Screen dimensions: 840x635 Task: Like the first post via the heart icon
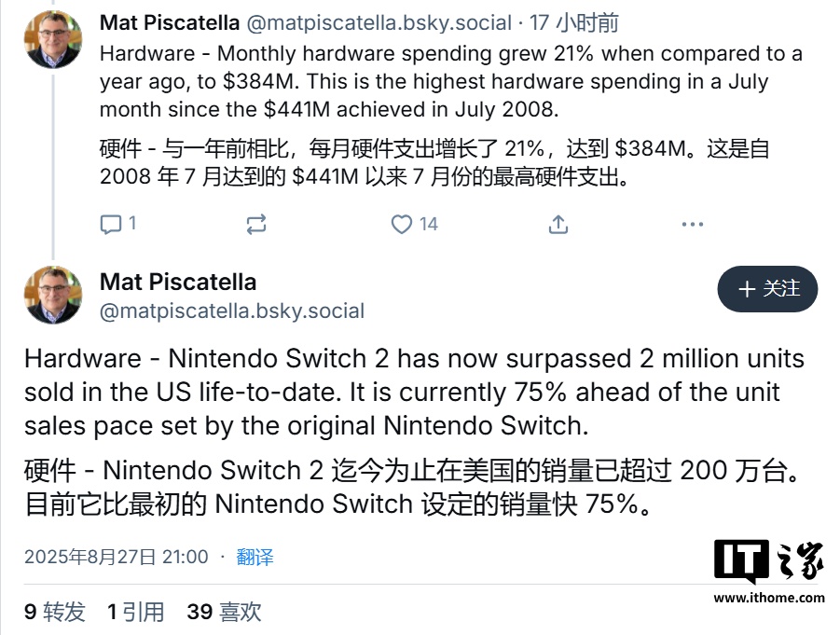click(x=402, y=224)
